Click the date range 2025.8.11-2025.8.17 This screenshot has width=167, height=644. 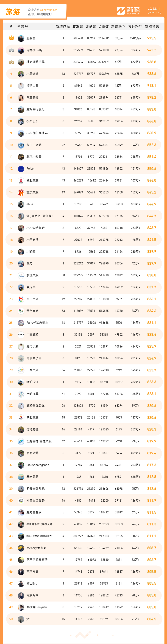pos(154,11)
